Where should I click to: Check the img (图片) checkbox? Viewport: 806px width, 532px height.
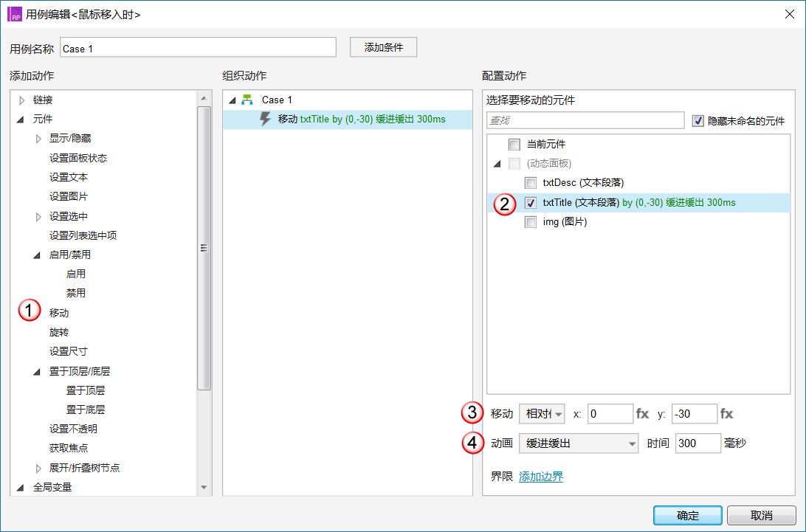click(531, 221)
